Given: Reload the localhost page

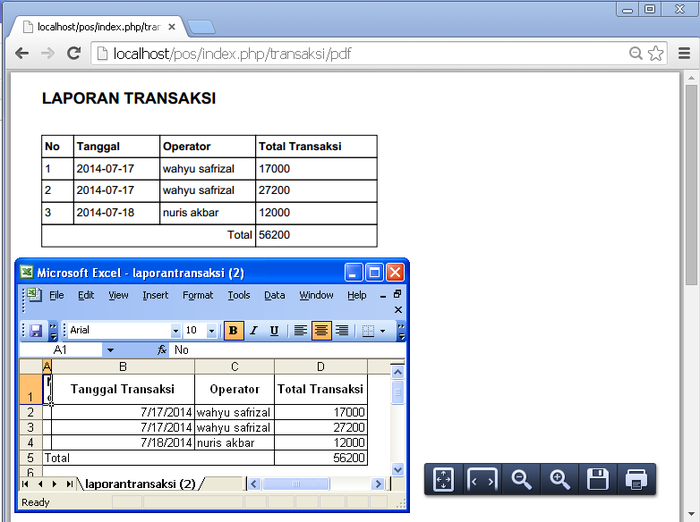Looking at the screenshot, I should coord(74,54).
